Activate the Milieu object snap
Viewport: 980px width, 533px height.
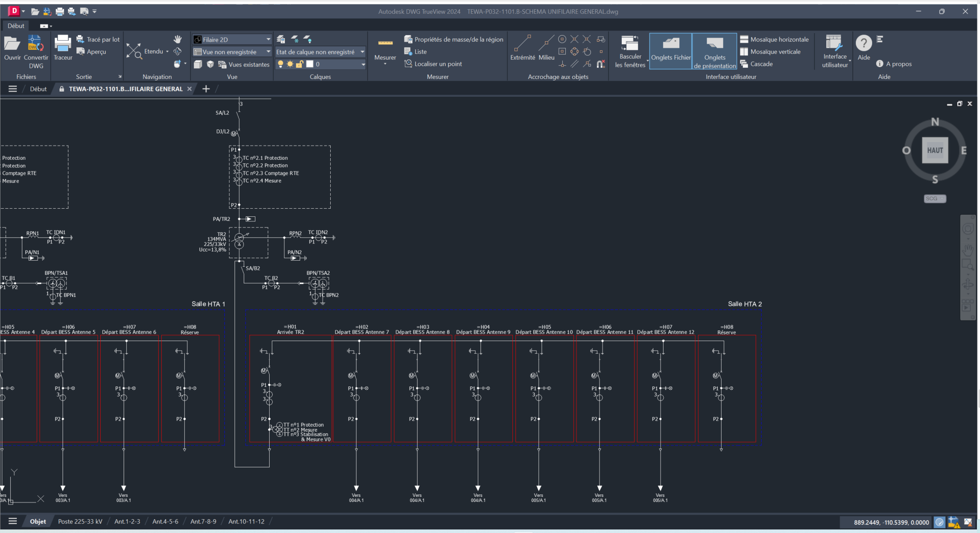point(546,43)
